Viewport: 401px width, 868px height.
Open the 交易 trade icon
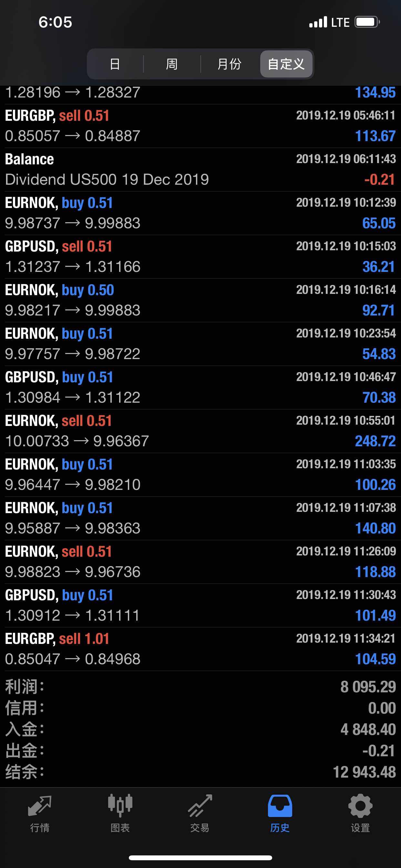coord(200,813)
